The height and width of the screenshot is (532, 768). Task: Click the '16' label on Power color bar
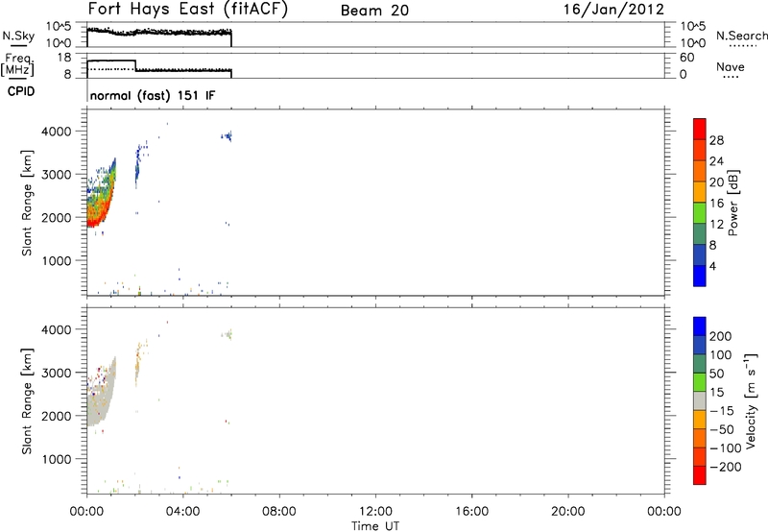(716, 204)
